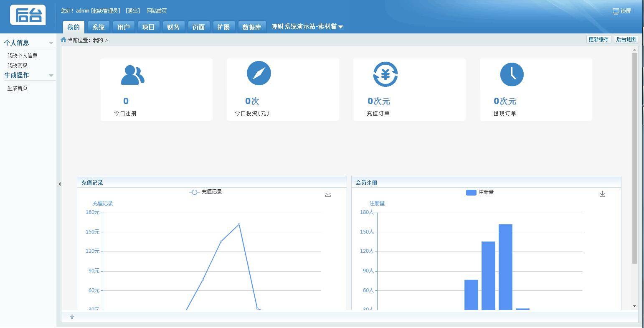Collapse the 生成操作 section in the sidebar
This screenshot has height=328, width=644.
coord(51,75)
